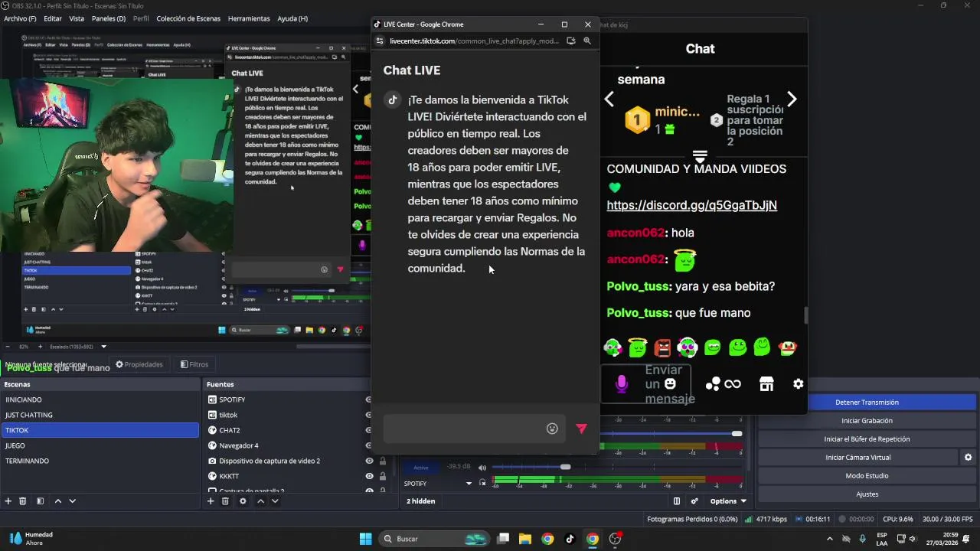Open the discord.gg link in Chat
This screenshot has height=551, width=980.
[x=691, y=205]
